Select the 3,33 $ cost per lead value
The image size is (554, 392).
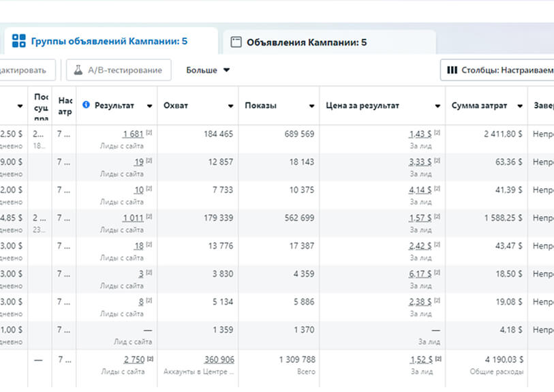[x=420, y=162]
